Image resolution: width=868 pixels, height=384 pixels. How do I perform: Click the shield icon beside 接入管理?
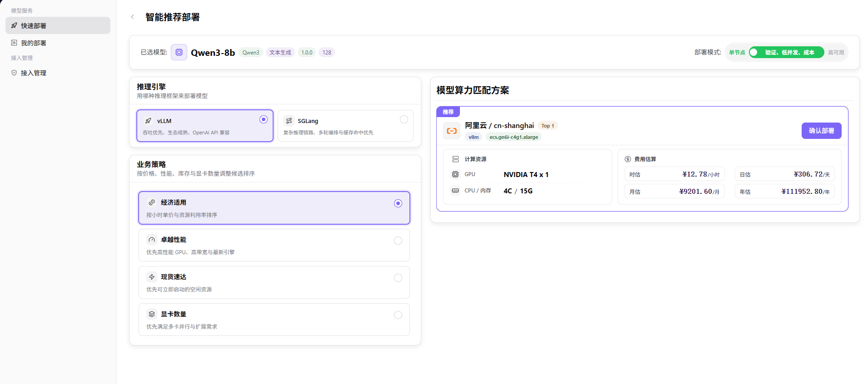14,73
